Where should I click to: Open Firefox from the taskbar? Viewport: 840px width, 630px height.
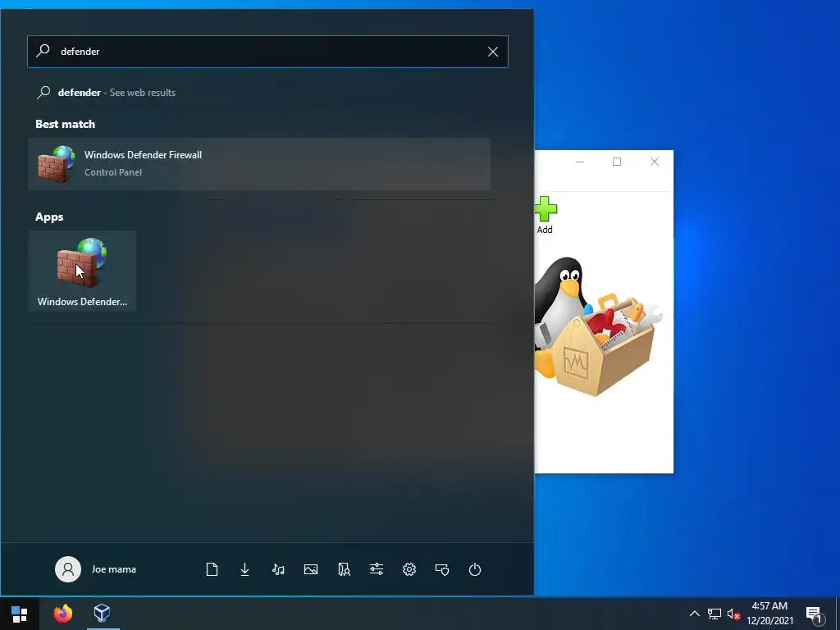[x=62, y=614]
